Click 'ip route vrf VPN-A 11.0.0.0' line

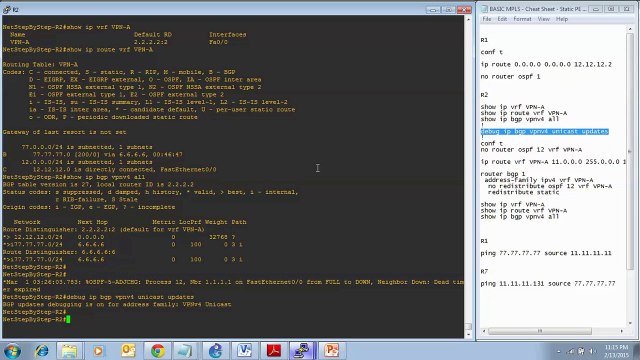(x=553, y=162)
